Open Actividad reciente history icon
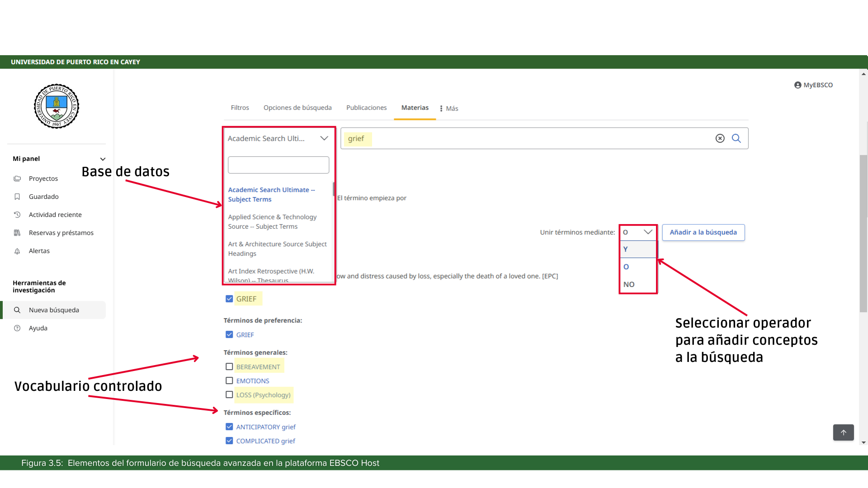The height and width of the screenshot is (488, 868). click(x=17, y=215)
